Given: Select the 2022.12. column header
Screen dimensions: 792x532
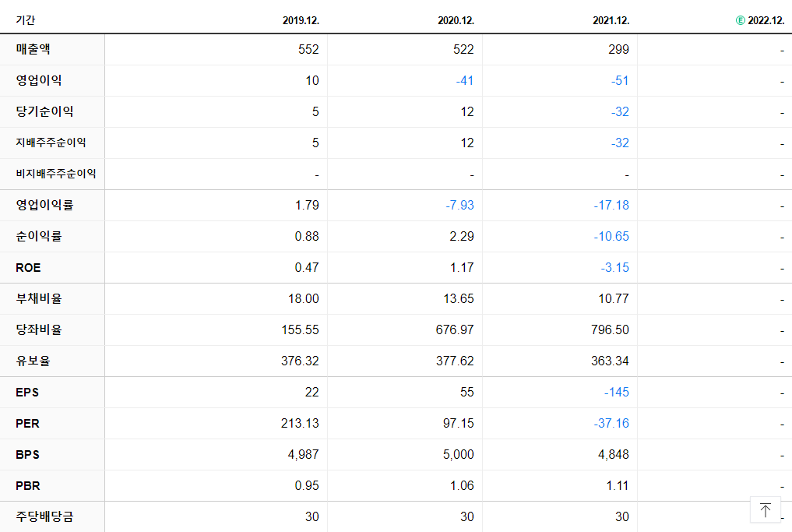Looking at the screenshot, I should point(766,20).
